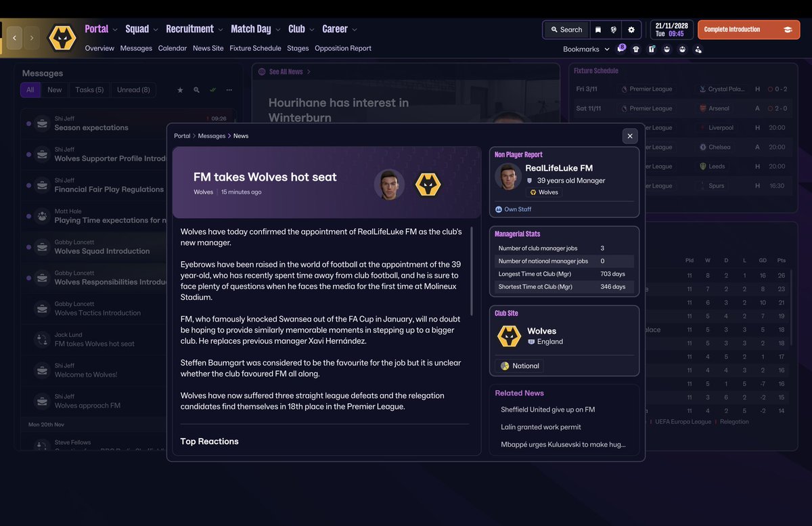This screenshot has width=812, height=526.
Task: Open the settings gear icon
Action: point(631,30)
